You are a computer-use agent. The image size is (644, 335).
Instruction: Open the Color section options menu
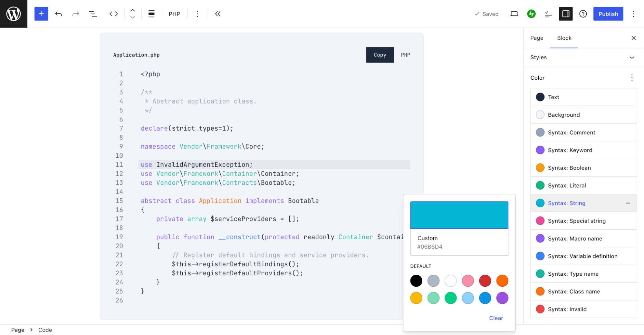(x=632, y=78)
